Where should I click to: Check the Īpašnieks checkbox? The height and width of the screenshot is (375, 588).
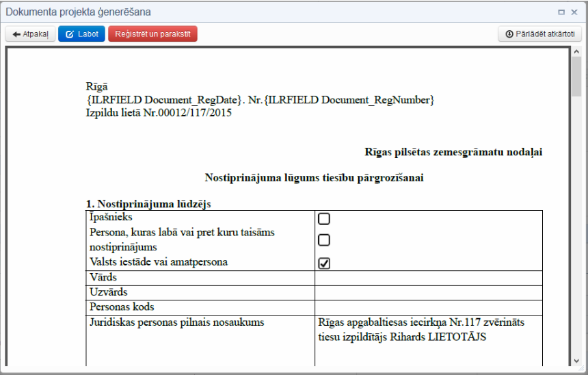(x=324, y=218)
